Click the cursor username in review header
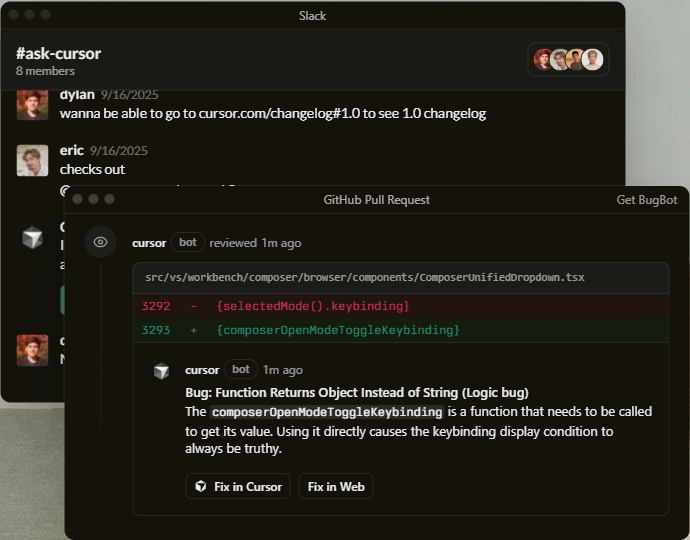 pyautogui.click(x=149, y=243)
